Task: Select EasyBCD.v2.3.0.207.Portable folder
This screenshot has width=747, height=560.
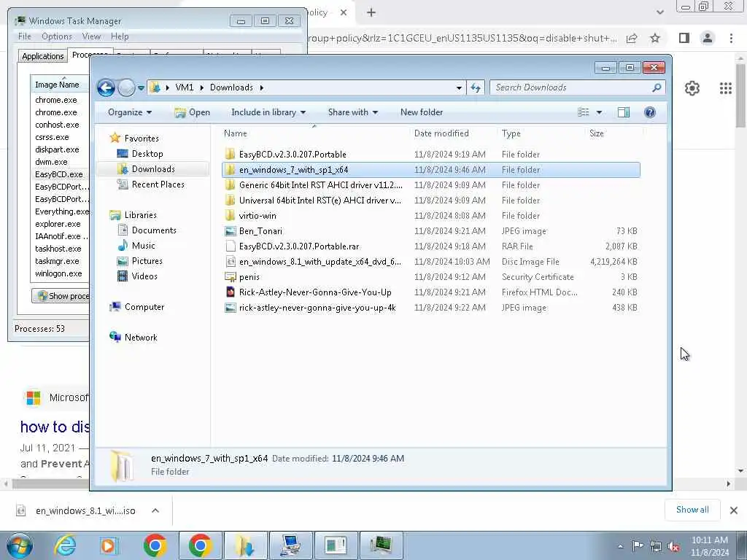Action: coord(430,155)
